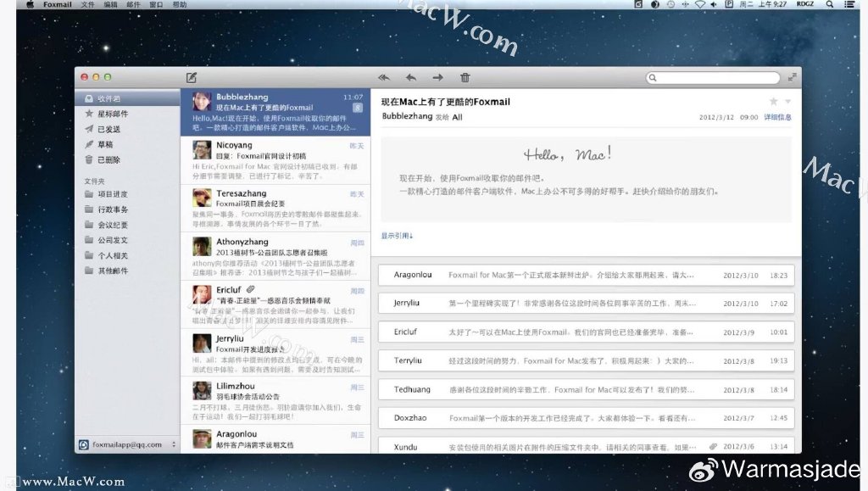The image size is (868, 491).
Task: Click the Wi-Fi icon in the menu bar
Action: (700, 4)
